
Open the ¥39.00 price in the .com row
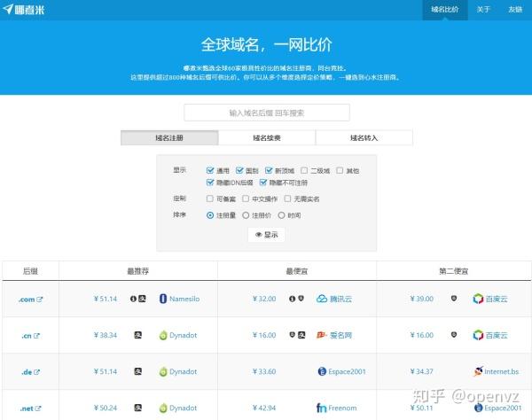pyautogui.click(x=421, y=299)
